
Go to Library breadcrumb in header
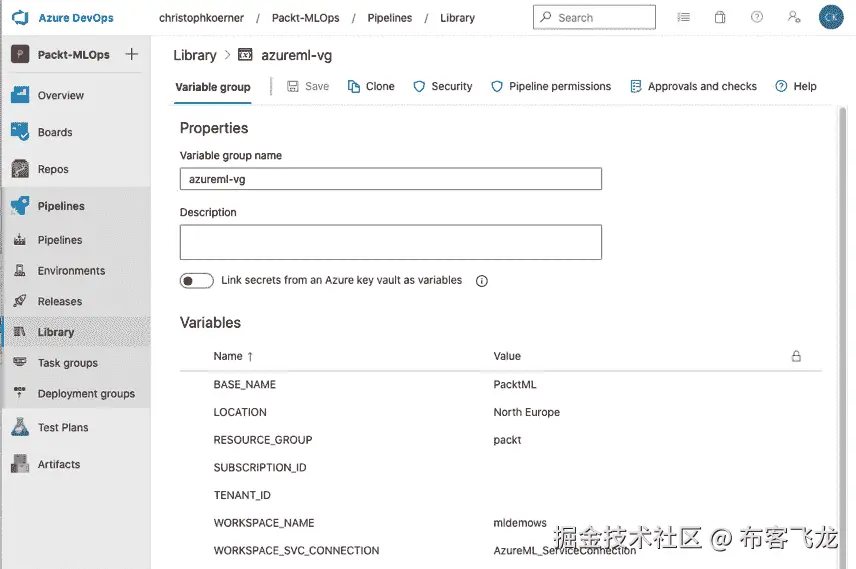click(457, 18)
